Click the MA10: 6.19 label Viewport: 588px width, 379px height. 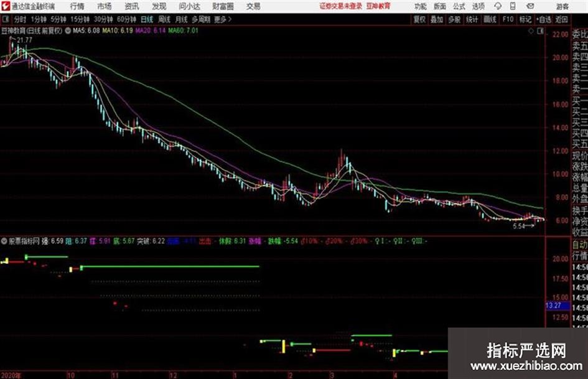click(118, 30)
